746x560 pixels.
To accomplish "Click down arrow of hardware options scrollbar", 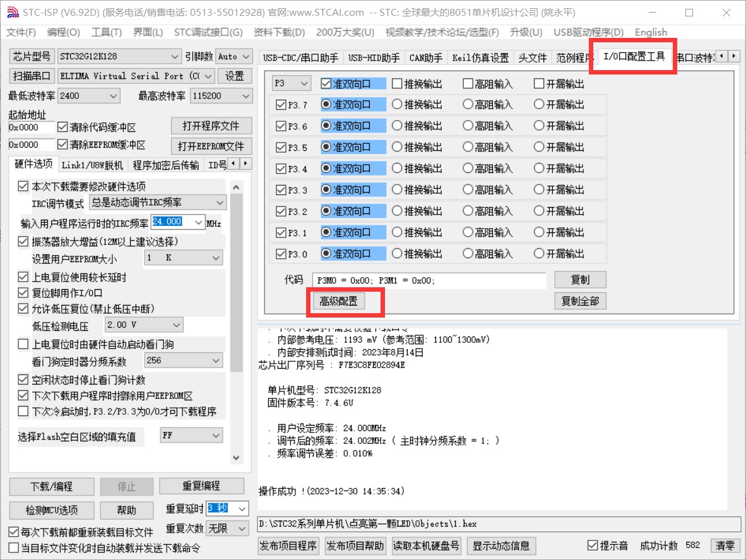I will [236, 458].
